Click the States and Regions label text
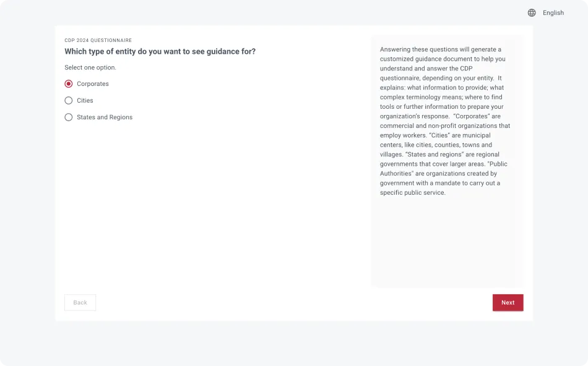 click(x=105, y=117)
